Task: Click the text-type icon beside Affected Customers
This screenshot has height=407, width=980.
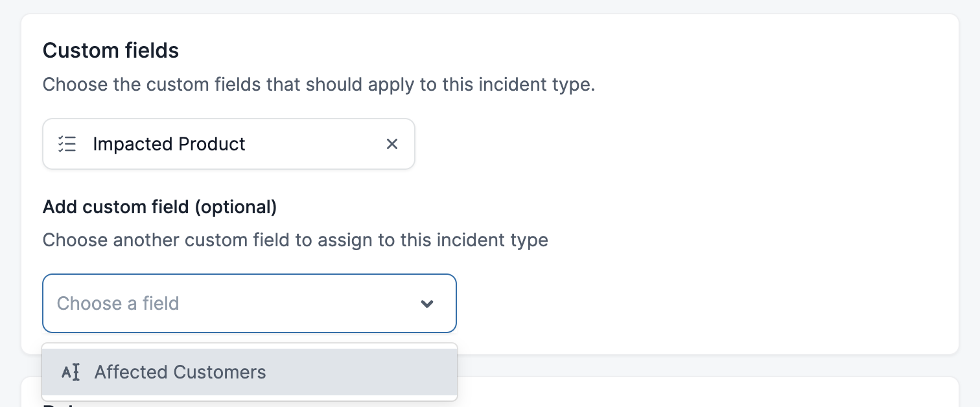Action: coord(71,372)
